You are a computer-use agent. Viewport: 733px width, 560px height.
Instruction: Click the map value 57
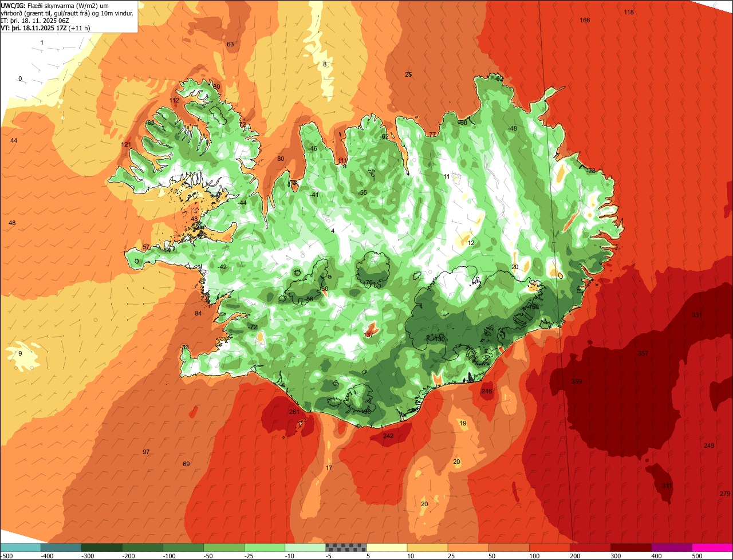pyautogui.click(x=147, y=247)
